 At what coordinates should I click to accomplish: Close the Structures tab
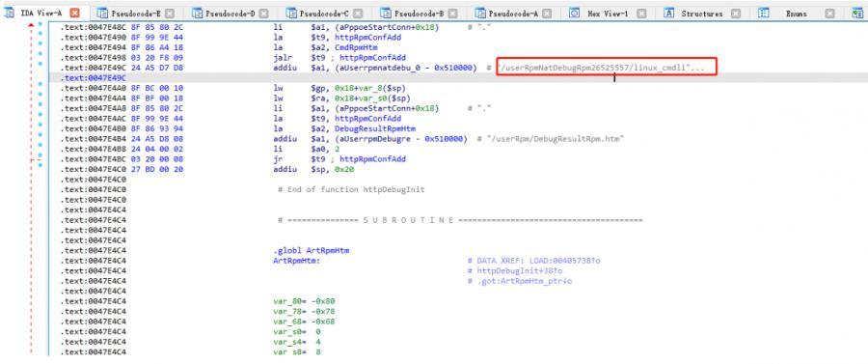coord(736,13)
